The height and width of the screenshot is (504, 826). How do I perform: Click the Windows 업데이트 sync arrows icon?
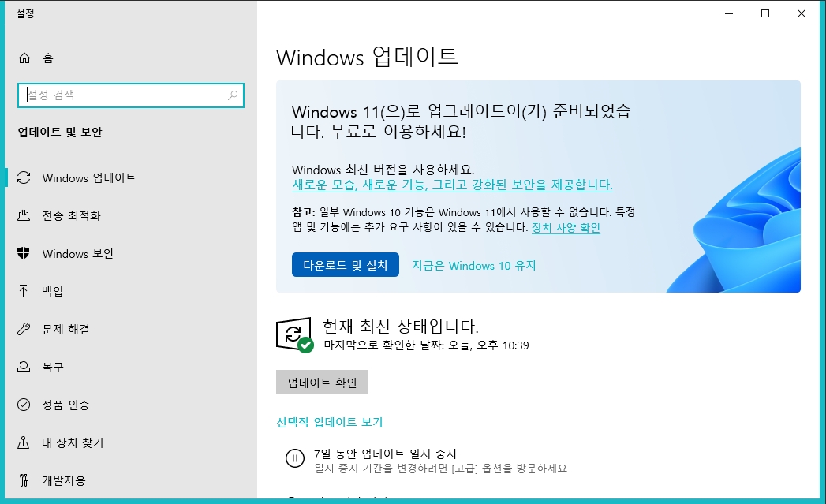click(x=24, y=178)
